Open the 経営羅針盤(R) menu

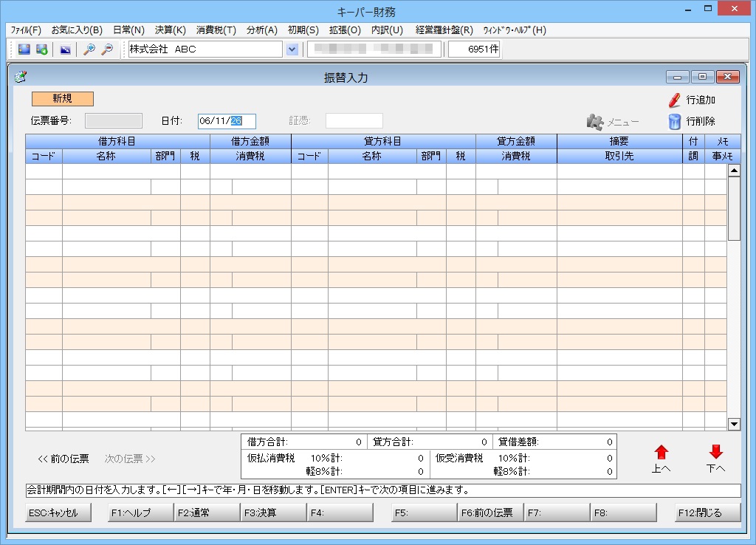444,30
